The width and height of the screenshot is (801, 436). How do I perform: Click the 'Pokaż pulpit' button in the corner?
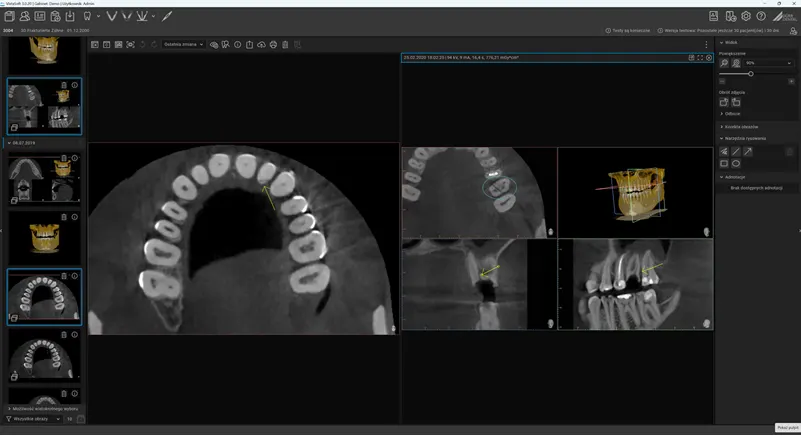pos(787,428)
